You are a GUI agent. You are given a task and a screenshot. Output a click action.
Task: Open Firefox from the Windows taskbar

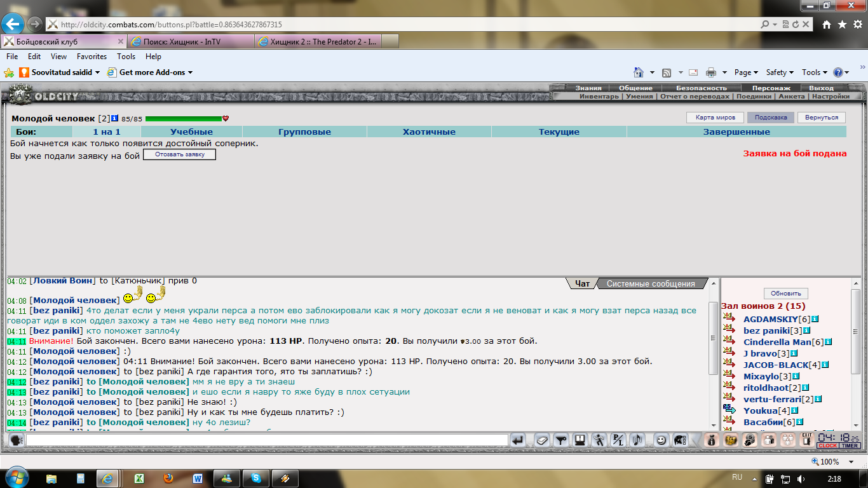click(x=168, y=478)
